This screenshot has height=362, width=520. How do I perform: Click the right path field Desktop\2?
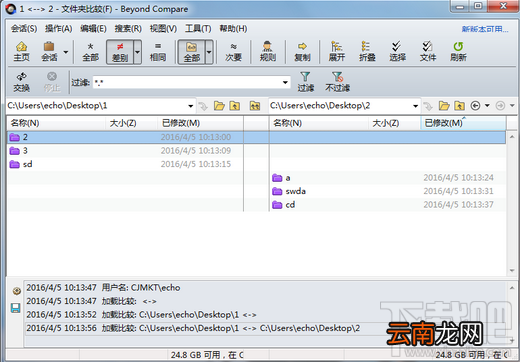pyautogui.click(x=340, y=106)
